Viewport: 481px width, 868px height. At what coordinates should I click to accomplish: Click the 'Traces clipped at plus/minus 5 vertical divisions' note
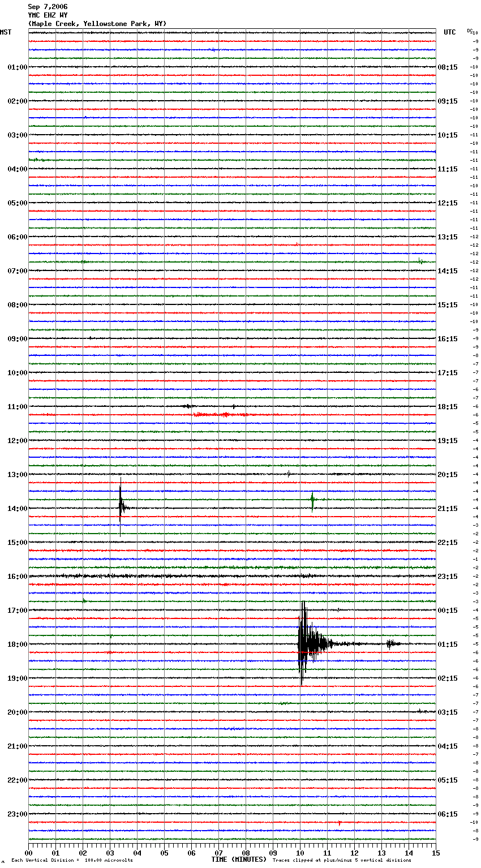pyautogui.click(x=342, y=861)
